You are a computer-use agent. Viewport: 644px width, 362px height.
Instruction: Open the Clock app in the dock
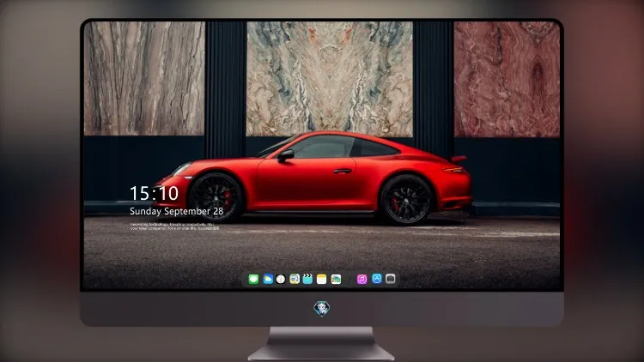pyautogui.click(x=281, y=279)
